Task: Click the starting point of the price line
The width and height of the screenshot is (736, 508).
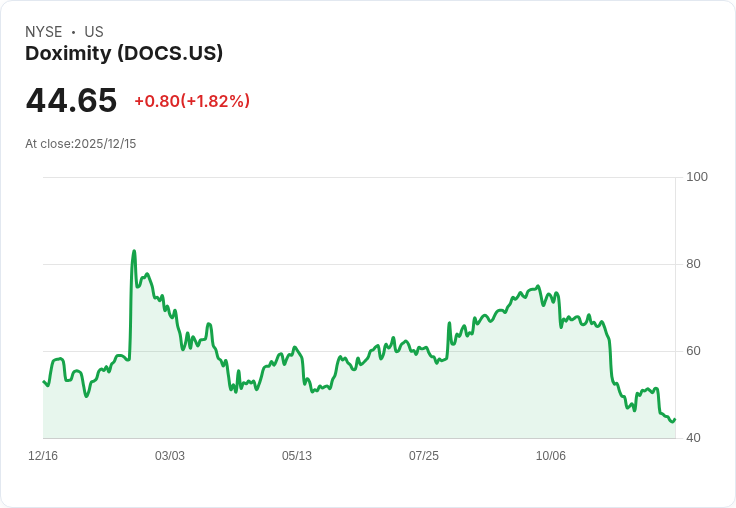Action: pyautogui.click(x=44, y=381)
